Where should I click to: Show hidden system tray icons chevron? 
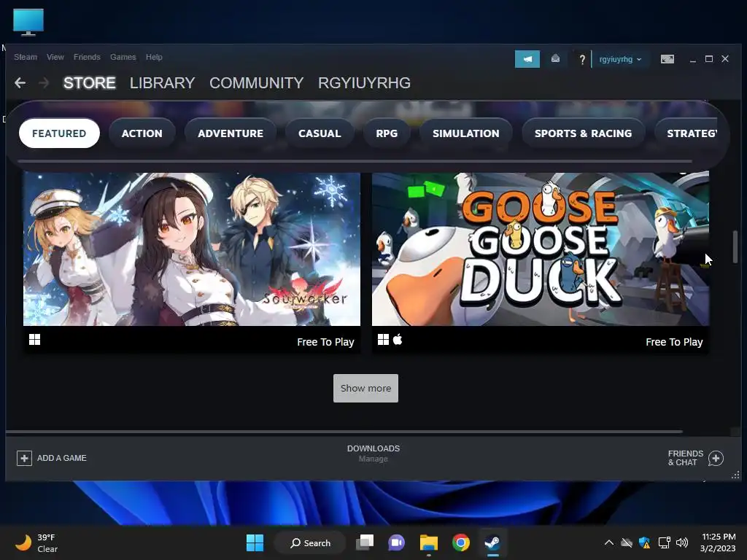click(x=609, y=542)
